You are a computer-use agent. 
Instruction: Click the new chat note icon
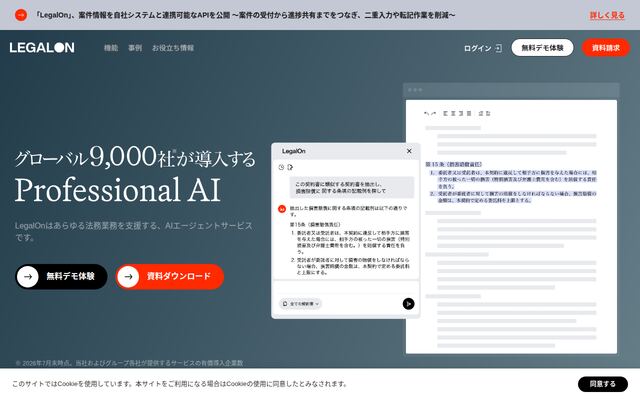[290, 167]
